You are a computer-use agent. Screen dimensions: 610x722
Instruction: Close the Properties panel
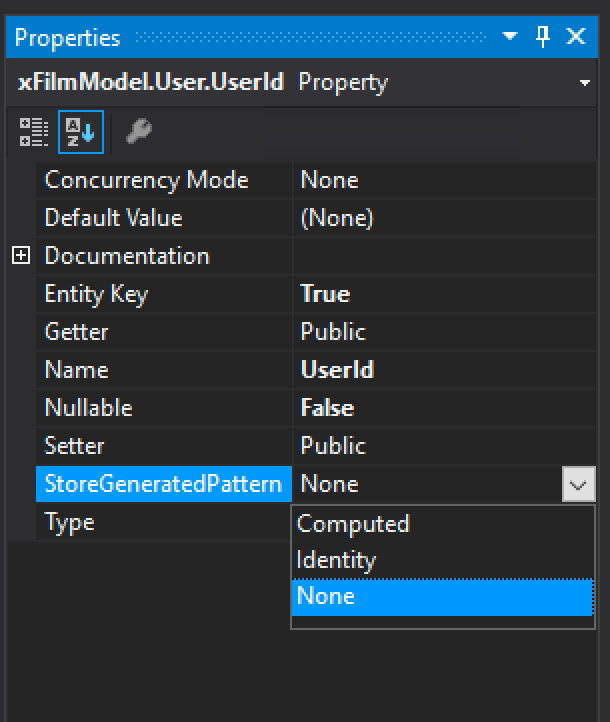tap(576, 37)
